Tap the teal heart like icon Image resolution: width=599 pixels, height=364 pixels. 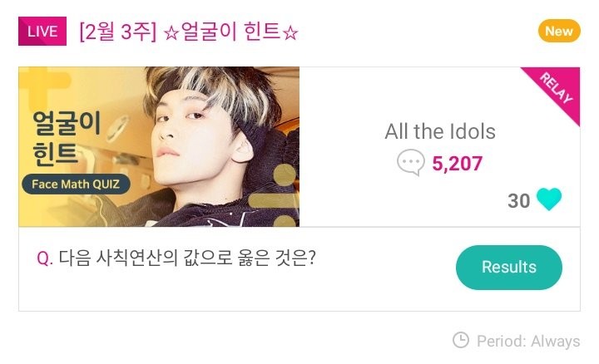549,200
